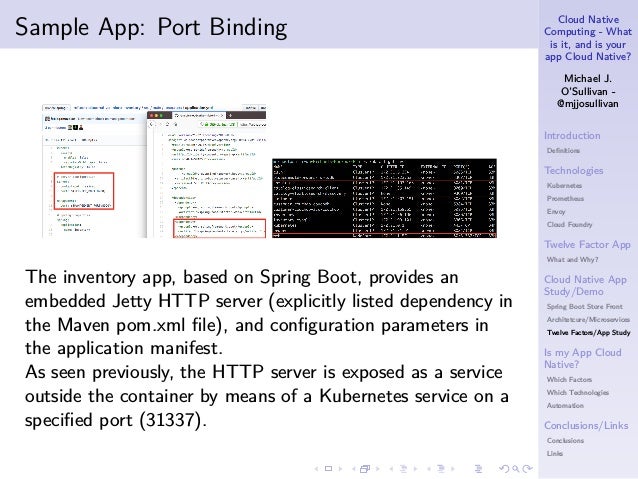Click the black terminal screenshot image
638x479 pixels.
[x=385, y=198]
